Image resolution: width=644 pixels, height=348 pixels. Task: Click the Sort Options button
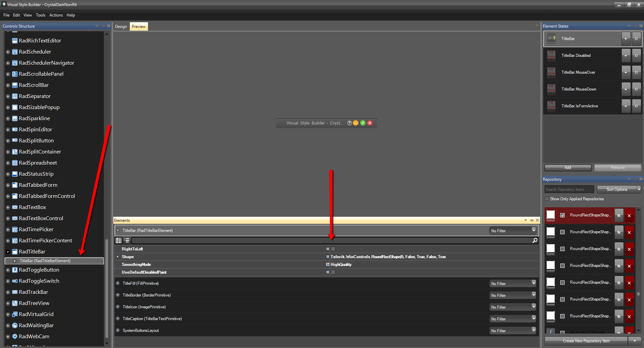(617, 189)
